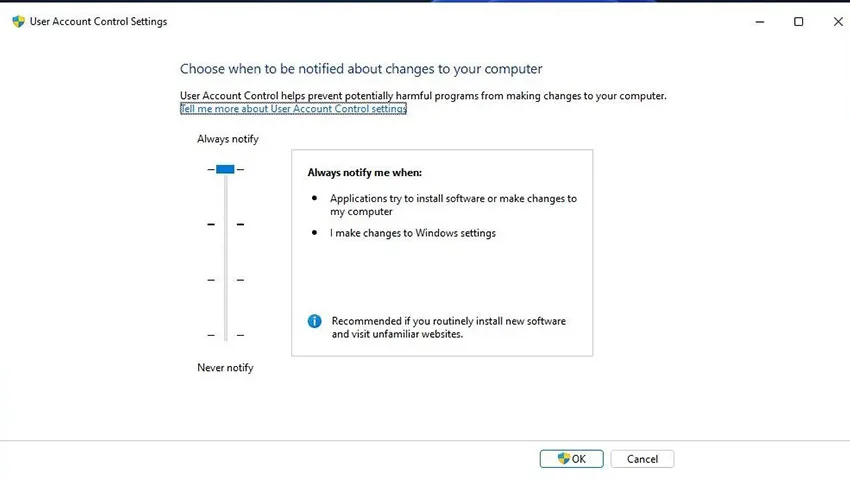The height and width of the screenshot is (480, 850).
Task: Set slider to second notch from top
Action: [x=226, y=224]
